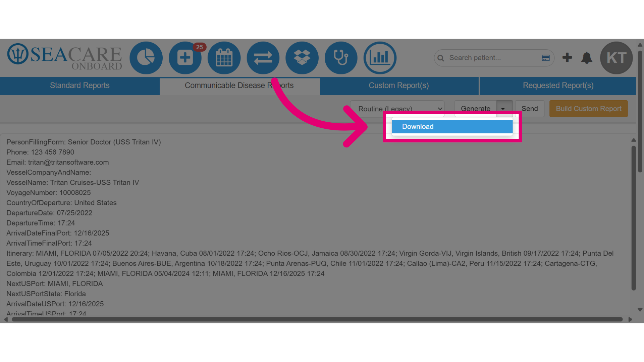Screen dimensions: 644x362
Task: Click the text 'Phone: 123 456 7890'
Action: (x=40, y=152)
